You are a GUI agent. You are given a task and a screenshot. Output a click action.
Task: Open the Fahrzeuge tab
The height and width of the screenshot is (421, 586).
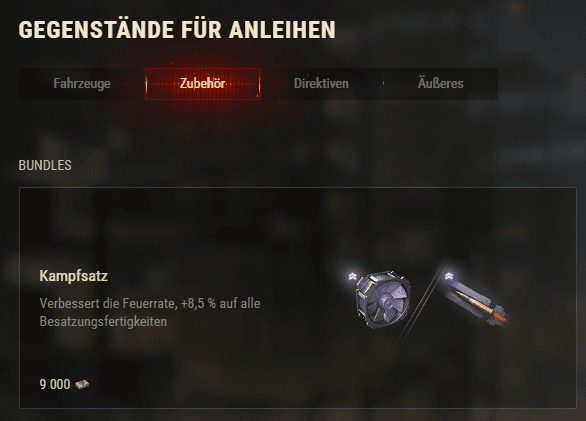pos(82,83)
